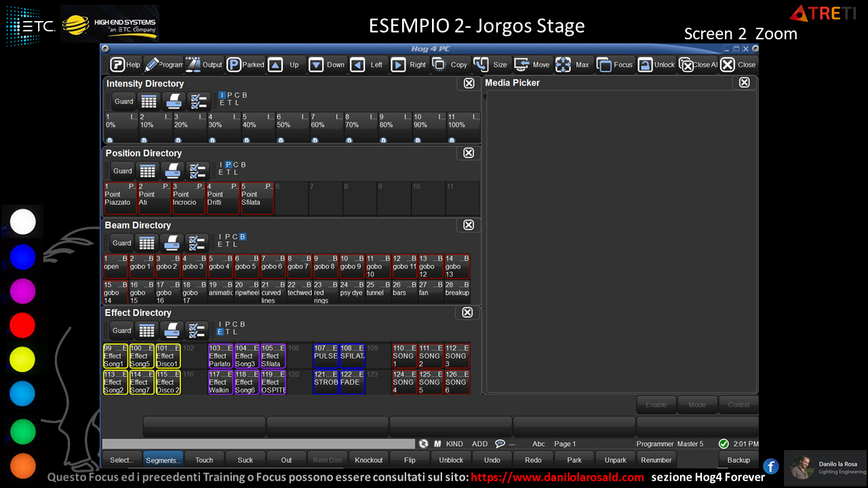The width and height of the screenshot is (868, 488).
Task: Toggle the I mask in Intensity Directory
Action: point(222,96)
